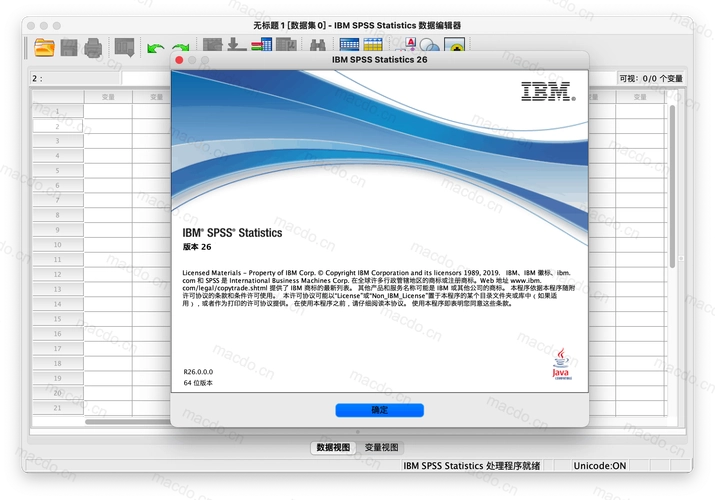The width and height of the screenshot is (715, 500).
Task: Select row header 21 in the data grid
Action: [57, 408]
